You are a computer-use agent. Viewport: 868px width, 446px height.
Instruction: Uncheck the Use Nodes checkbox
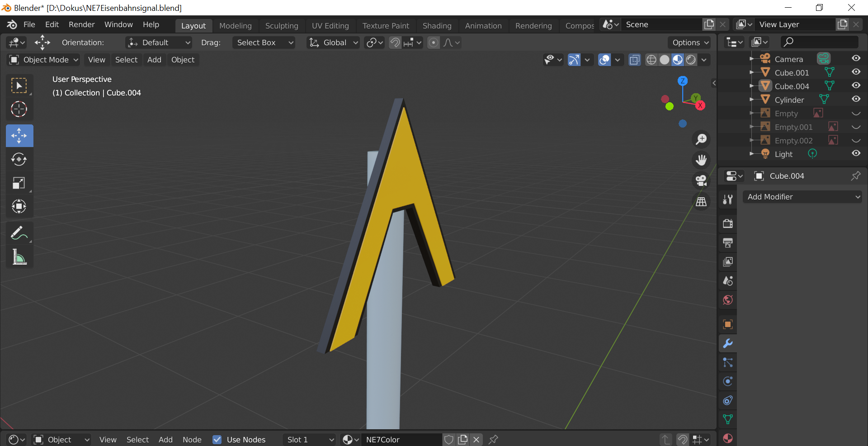point(217,440)
